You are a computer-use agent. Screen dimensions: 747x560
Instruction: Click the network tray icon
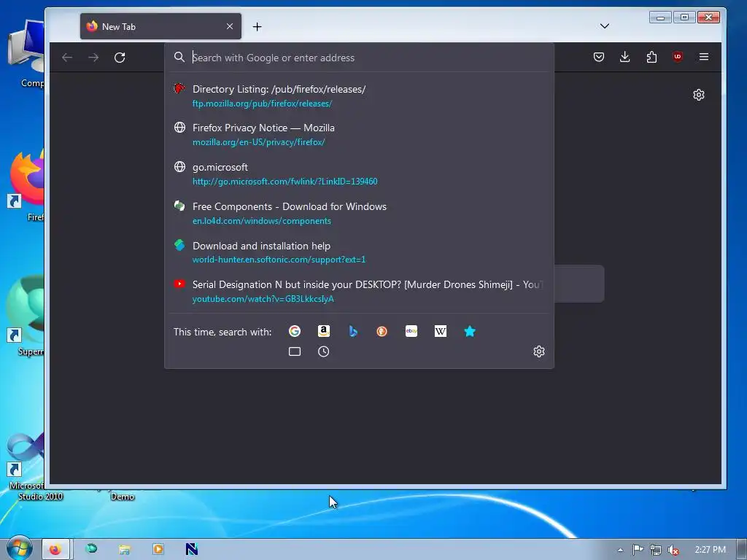pyautogui.click(x=656, y=550)
